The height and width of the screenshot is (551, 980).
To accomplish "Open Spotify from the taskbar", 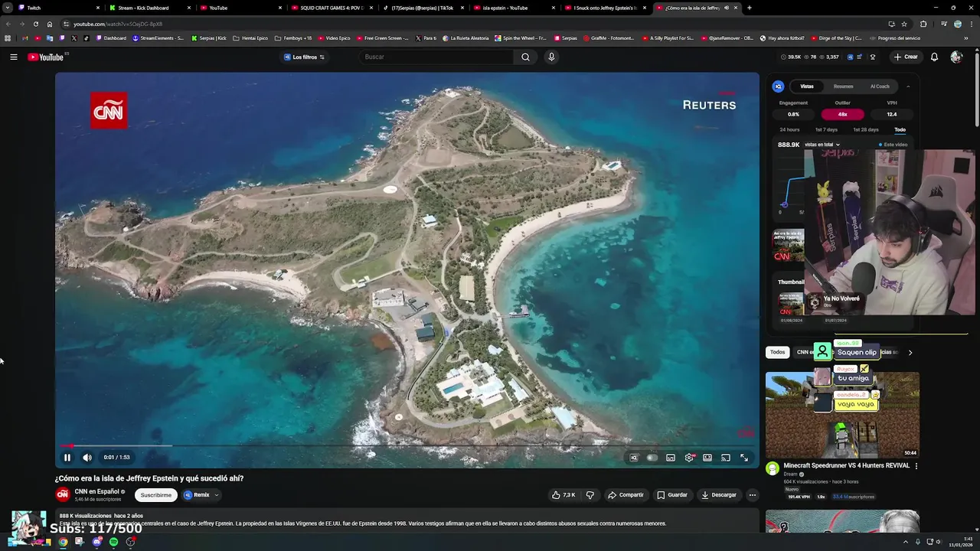I will coord(113,542).
